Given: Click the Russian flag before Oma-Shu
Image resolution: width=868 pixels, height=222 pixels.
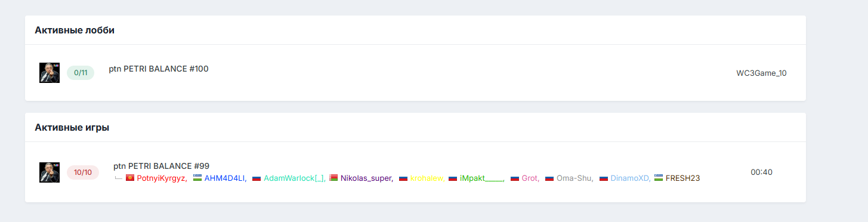Looking at the screenshot, I should coord(549,178).
